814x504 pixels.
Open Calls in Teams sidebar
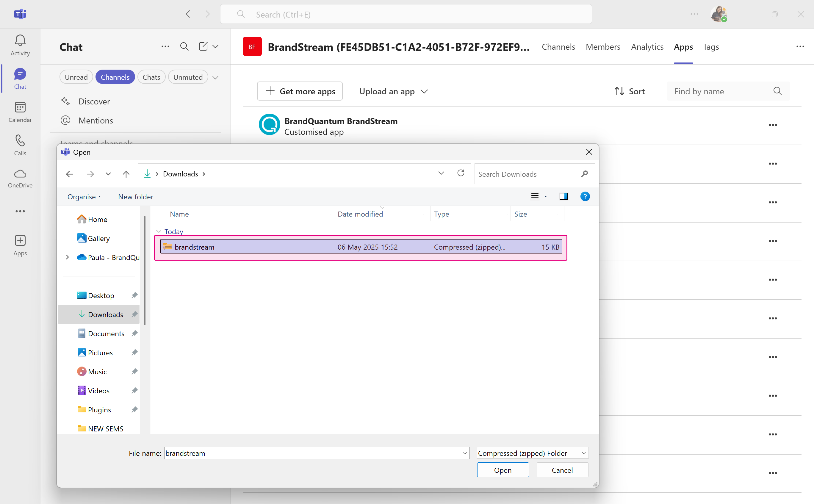(20, 145)
